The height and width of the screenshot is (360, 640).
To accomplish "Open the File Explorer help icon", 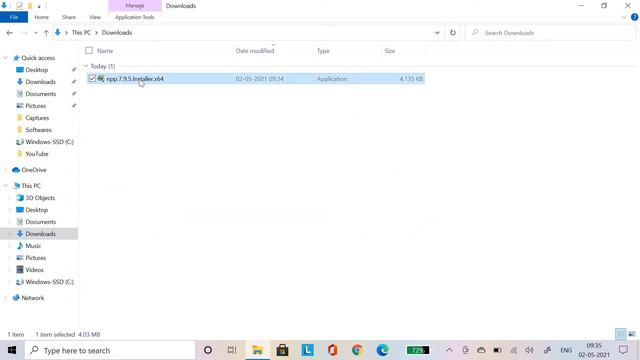I will pos(634,17).
